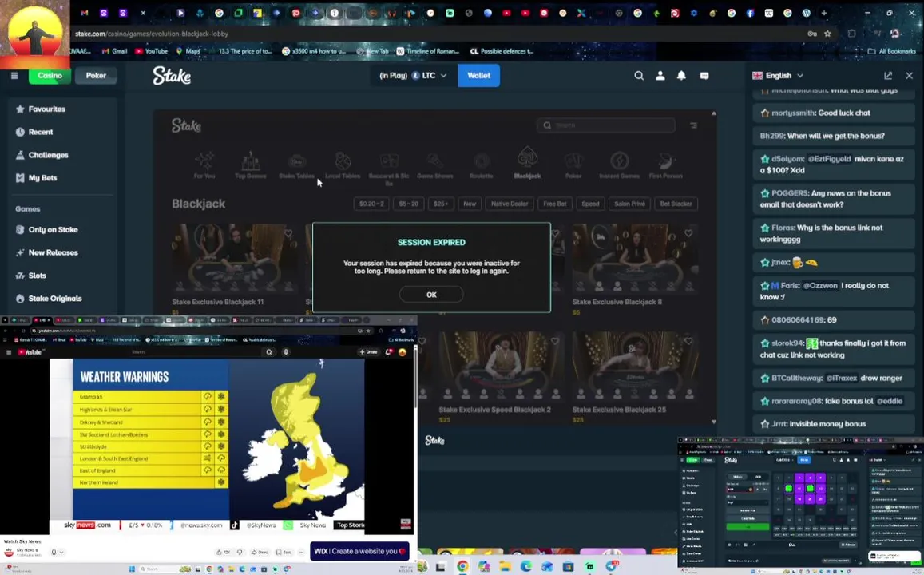924x575 pixels.
Task: Open Chrome from the Windows taskbar
Action: click(462, 567)
